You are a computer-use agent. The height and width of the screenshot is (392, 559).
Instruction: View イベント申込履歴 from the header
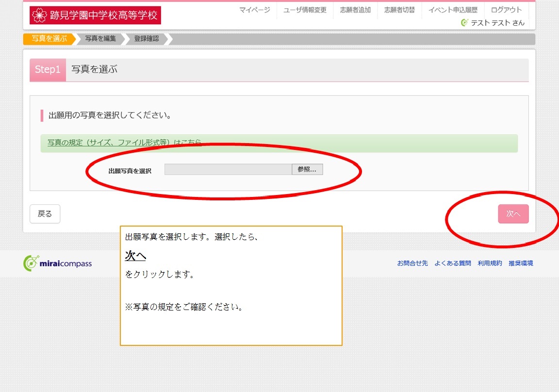(453, 10)
